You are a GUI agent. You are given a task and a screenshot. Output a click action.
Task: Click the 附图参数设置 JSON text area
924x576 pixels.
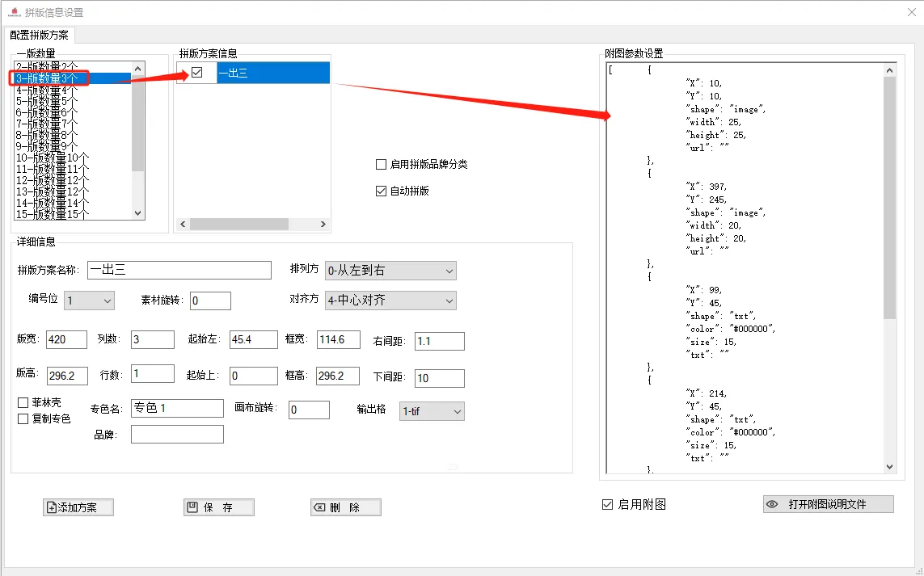click(745, 268)
